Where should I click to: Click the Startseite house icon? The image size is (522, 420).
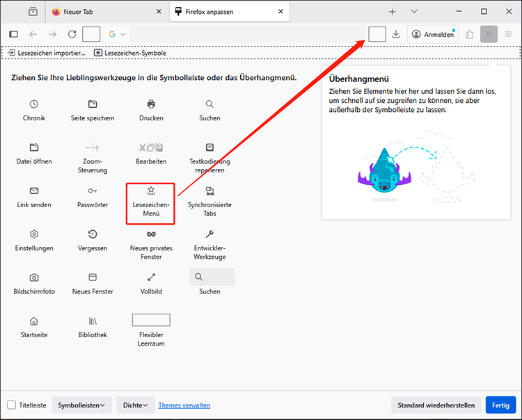click(34, 321)
